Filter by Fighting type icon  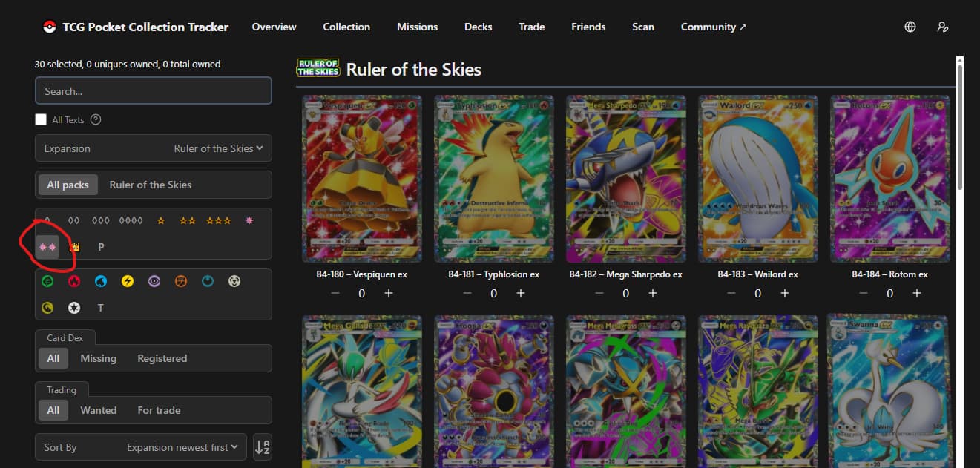pos(181,281)
